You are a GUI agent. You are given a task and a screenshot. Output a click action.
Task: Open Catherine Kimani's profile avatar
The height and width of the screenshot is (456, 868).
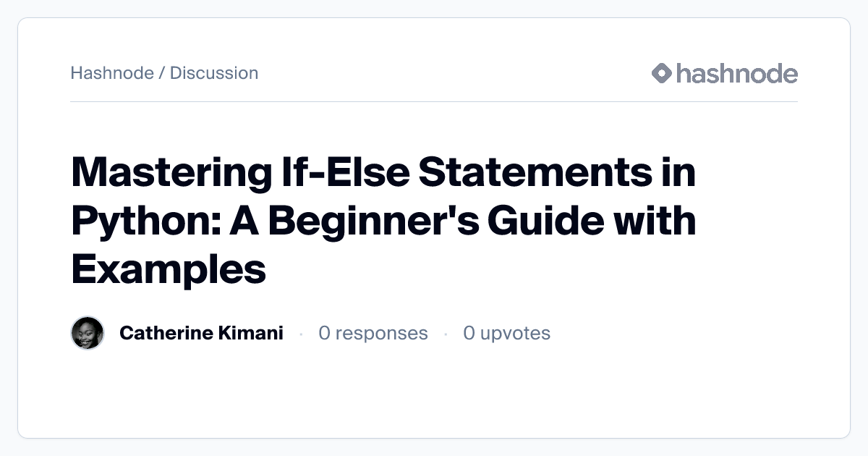tap(88, 333)
